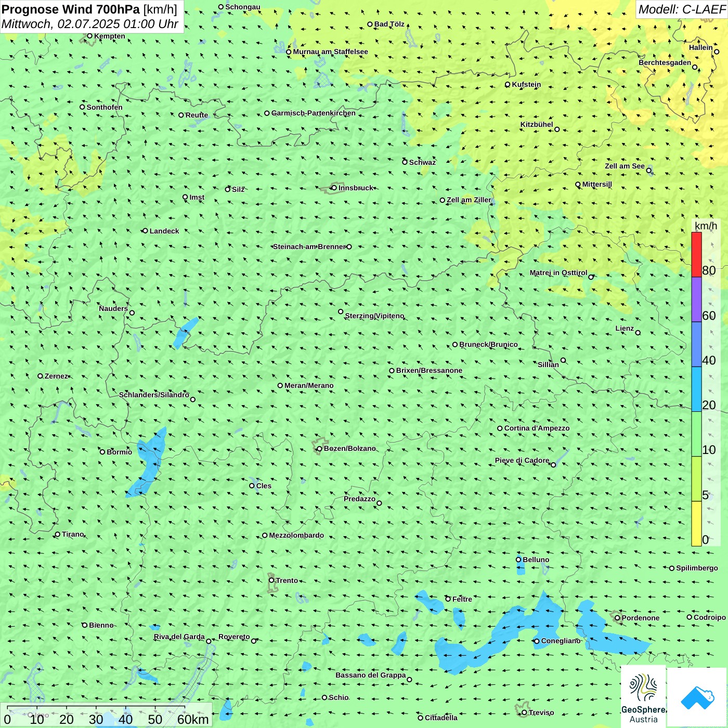
Task: Click the yellow 0 km/h legend color
Action: point(696,524)
